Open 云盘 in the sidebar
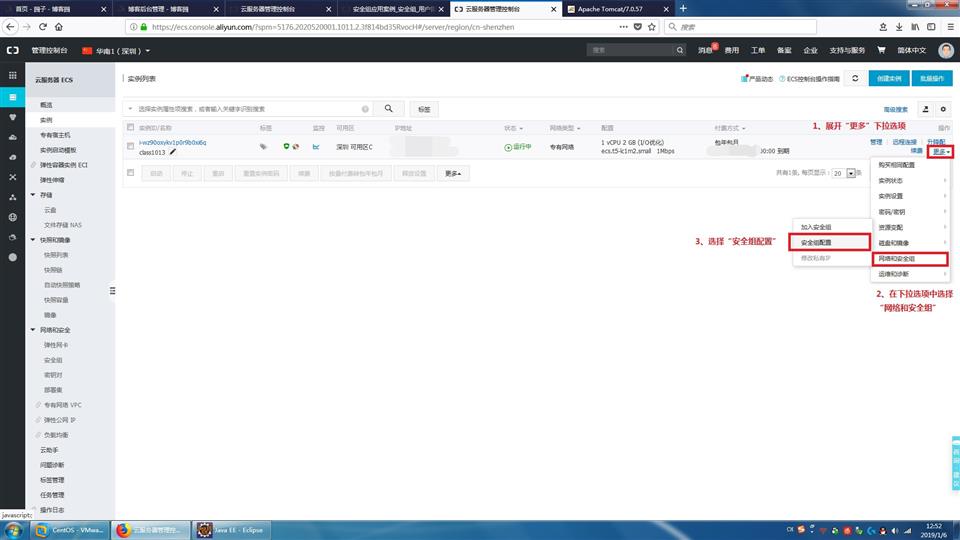Screen dimensions: 960x540 pos(50,210)
